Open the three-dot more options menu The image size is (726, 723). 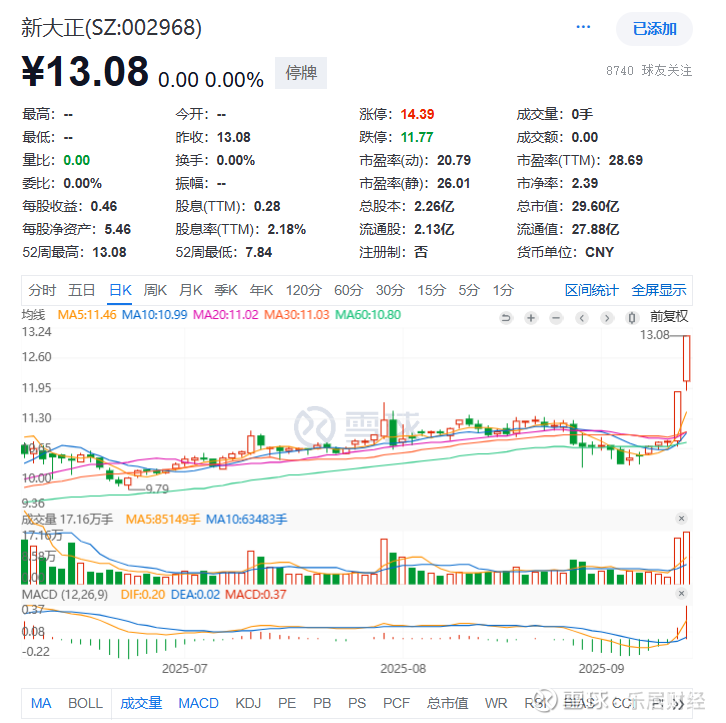(583, 27)
